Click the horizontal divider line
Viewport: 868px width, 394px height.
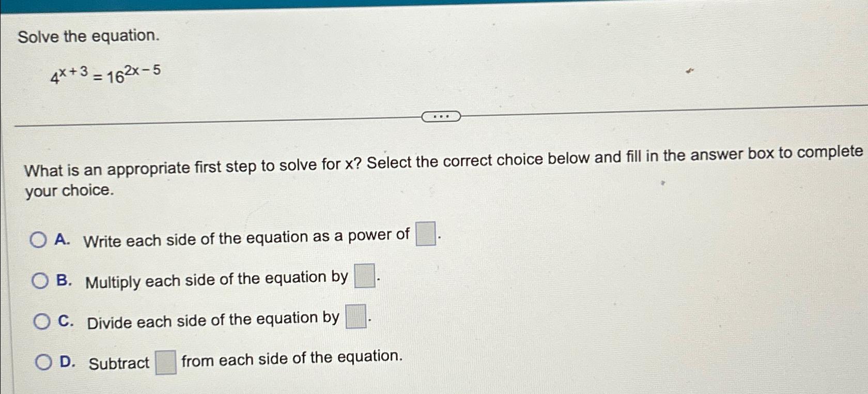[207, 122]
